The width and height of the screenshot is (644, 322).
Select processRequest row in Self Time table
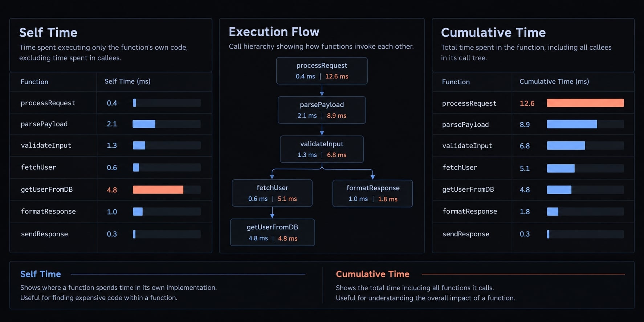pos(111,103)
